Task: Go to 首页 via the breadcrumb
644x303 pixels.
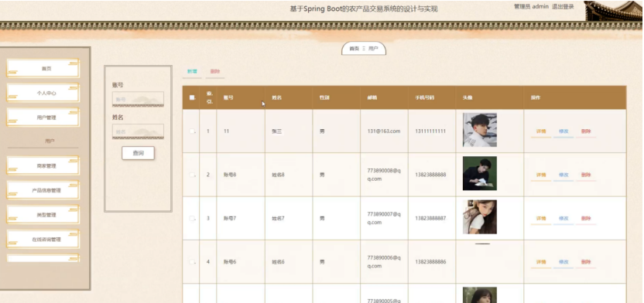Action: coord(354,49)
